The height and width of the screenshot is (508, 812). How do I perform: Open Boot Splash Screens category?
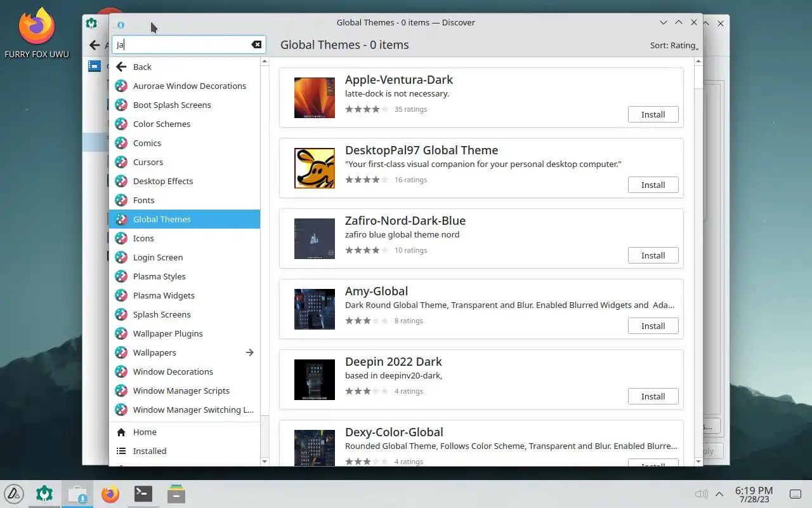(x=185, y=105)
